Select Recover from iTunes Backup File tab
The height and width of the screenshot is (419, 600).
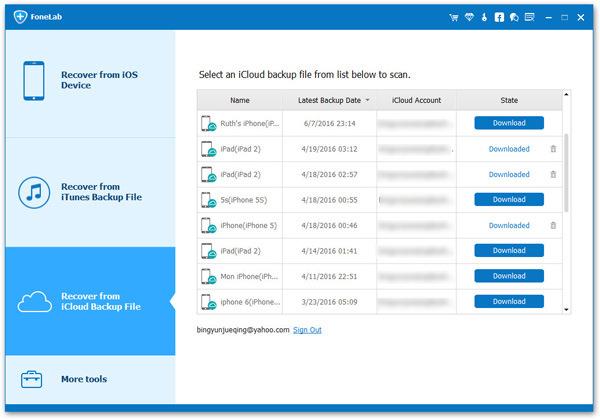90,192
